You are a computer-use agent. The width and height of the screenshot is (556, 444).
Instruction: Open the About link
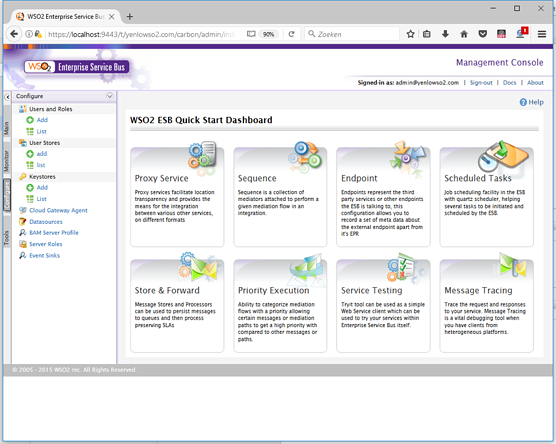click(x=535, y=82)
